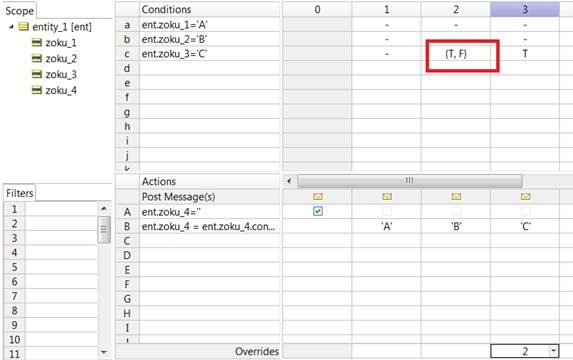
Task: Switch to the Filters tab
Action: [19, 193]
